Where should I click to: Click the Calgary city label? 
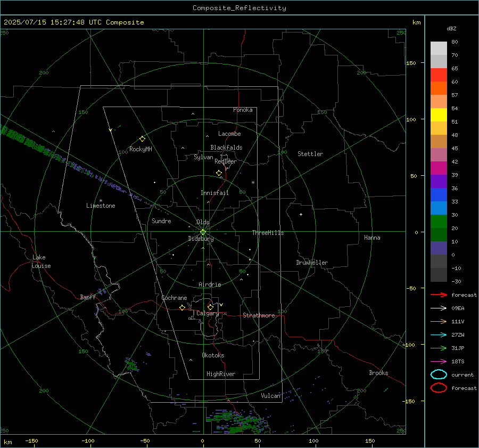pyautogui.click(x=208, y=313)
